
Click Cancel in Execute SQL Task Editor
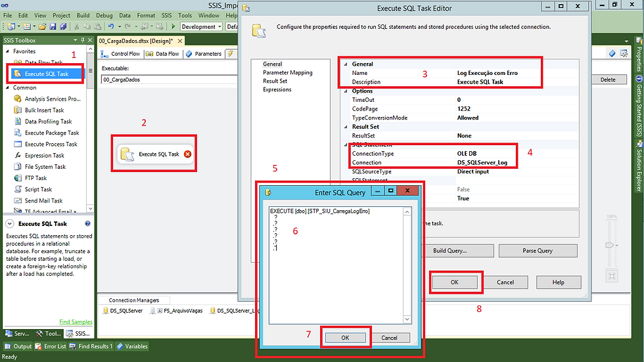click(505, 283)
